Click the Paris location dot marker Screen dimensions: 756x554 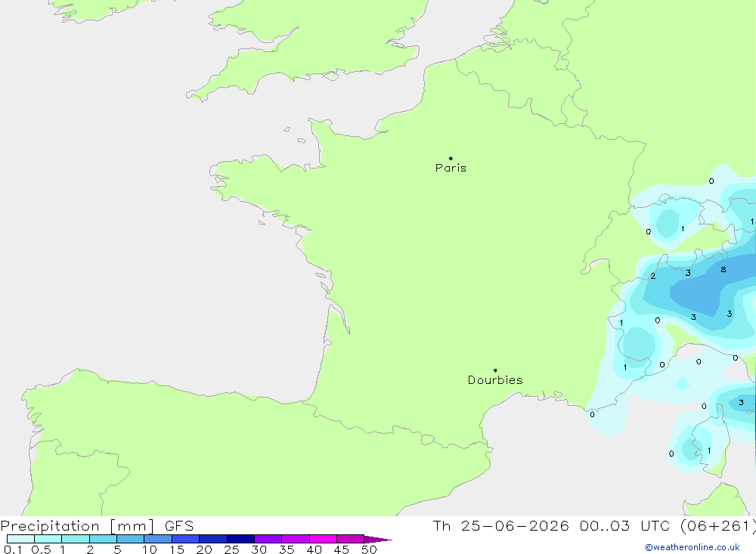click(x=451, y=158)
